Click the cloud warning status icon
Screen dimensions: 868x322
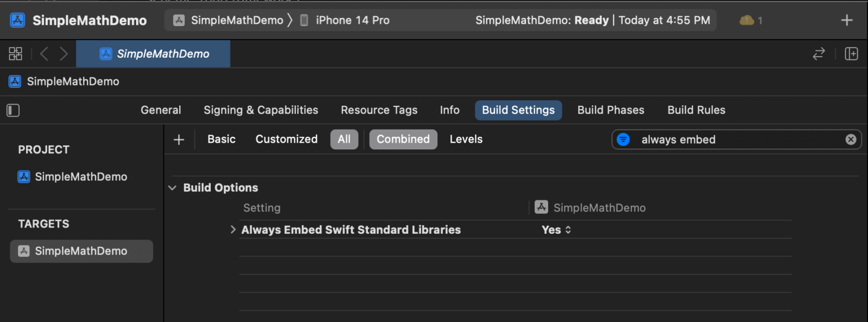tap(747, 20)
